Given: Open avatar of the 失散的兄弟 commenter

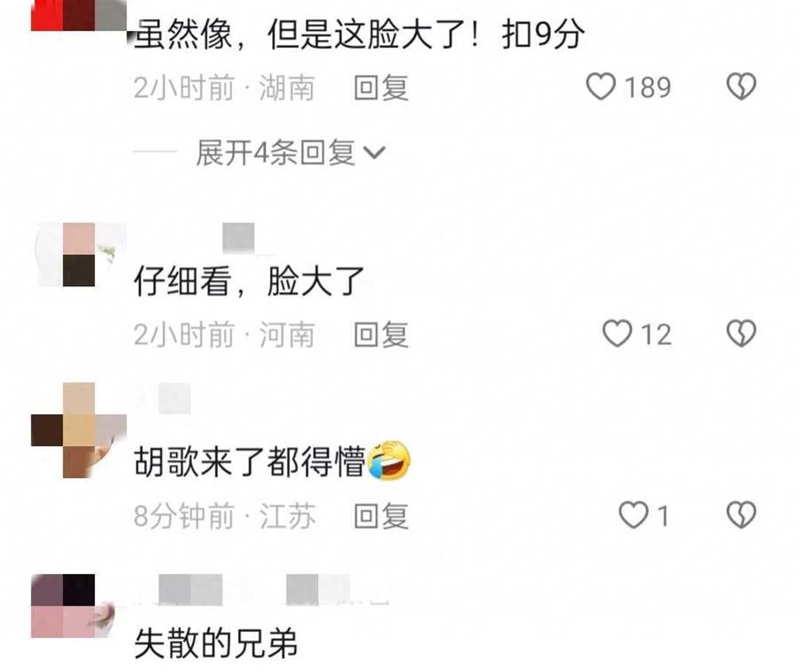Looking at the screenshot, I should (x=78, y=605).
